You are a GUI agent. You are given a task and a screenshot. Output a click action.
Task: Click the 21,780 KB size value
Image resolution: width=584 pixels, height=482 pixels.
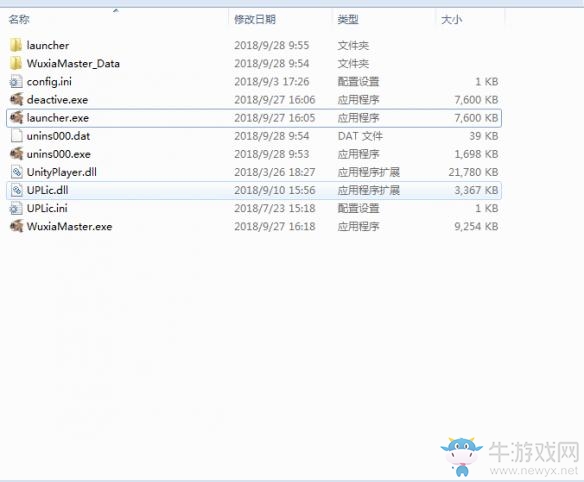click(x=473, y=172)
